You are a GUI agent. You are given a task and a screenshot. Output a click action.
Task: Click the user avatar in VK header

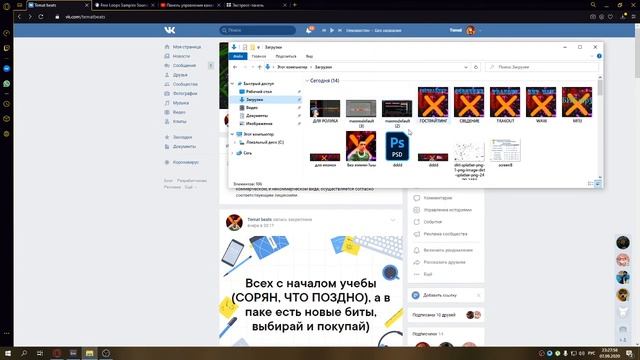(x=471, y=30)
